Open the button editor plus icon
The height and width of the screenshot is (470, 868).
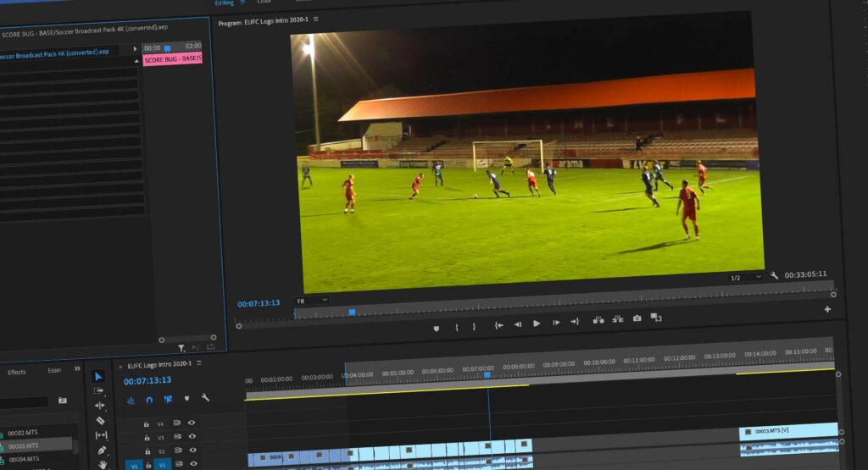pyautogui.click(x=827, y=309)
